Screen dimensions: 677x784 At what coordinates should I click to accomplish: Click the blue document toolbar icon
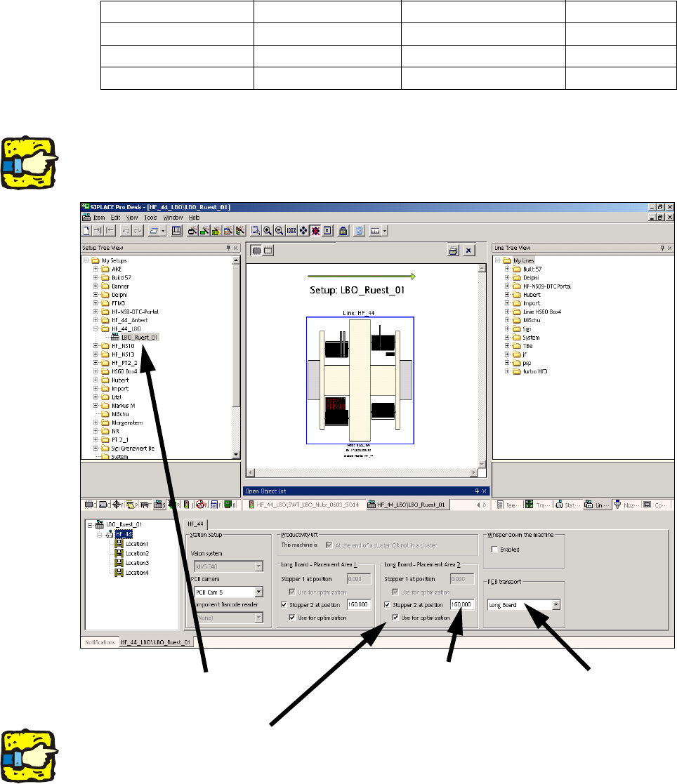(359, 230)
